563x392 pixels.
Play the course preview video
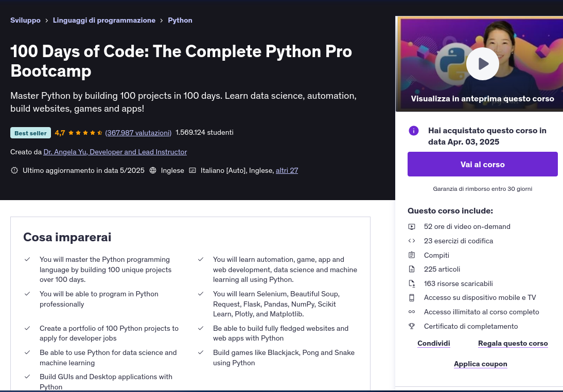(482, 64)
